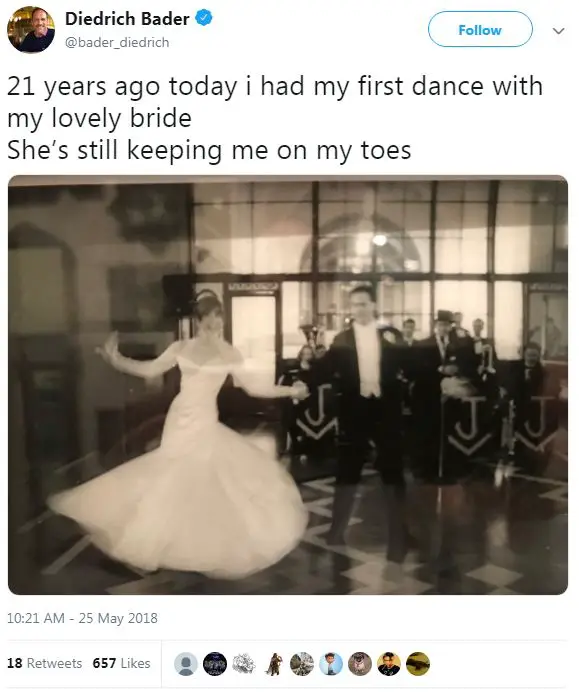Viewport: 579px width, 693px height.
Task: Open Diedrich Bader's profile avatar
Action: pos(31,30)
